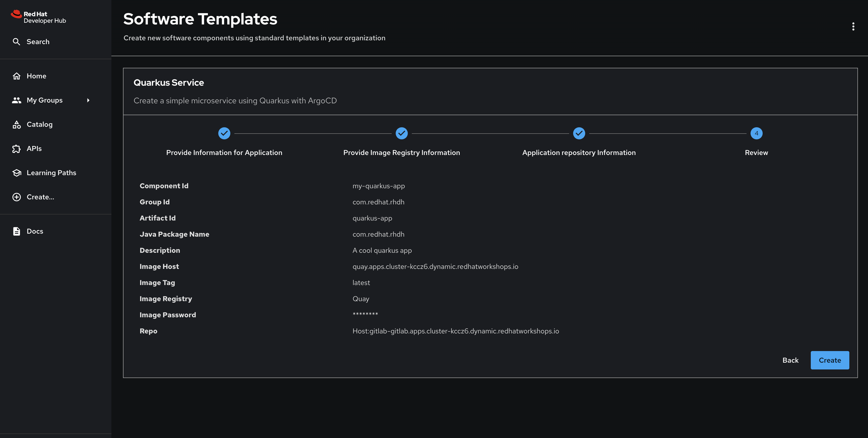This screenshot has width=868, height=438.
Task: Open the three-dot options menu
Action: pos(853,27)
